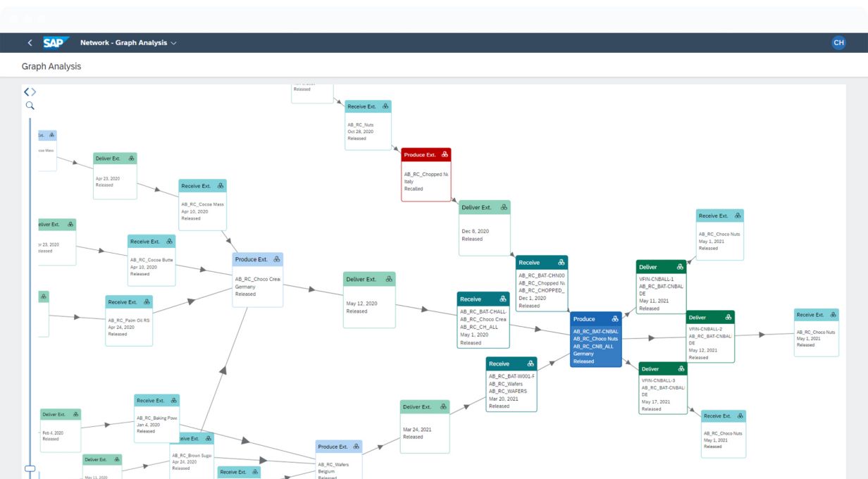The height and width of the screenshot is (479, 868).
Task: Expand the Network - Graph Analysis dropdown
Action: [173, 43]
